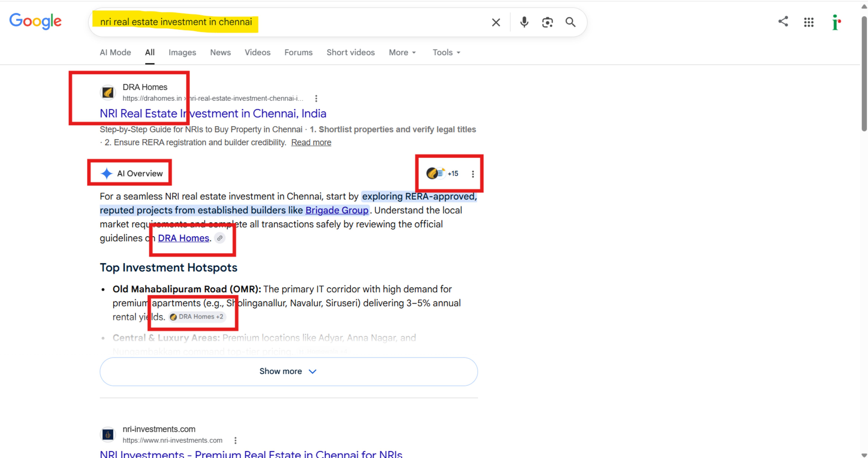868x458 pixels.
Task: Open Brigade Group link in AI Overview
Action: point(337,210)
